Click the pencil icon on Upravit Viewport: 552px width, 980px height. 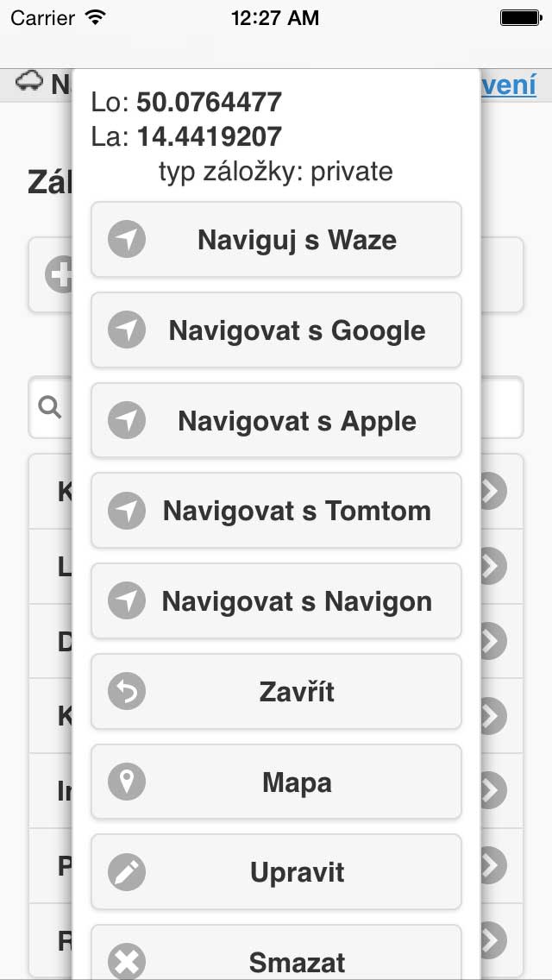pyautogui.click(x=127, y=872)
